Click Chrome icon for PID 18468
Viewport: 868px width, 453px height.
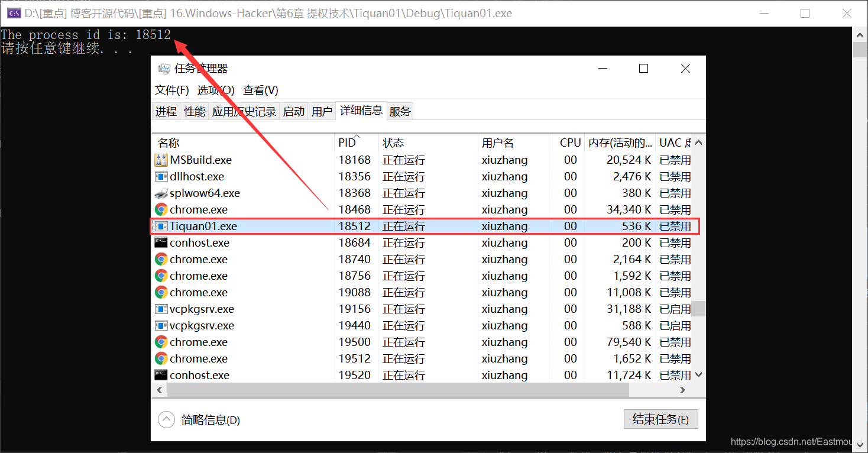tap(161, 209)
